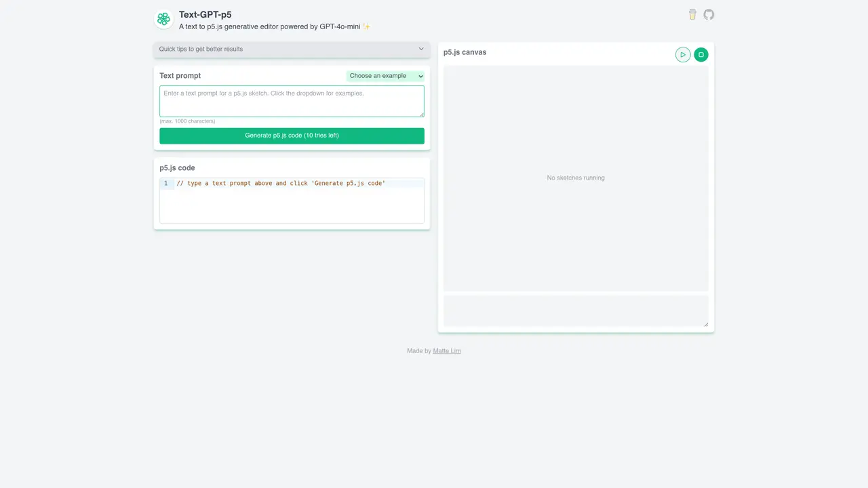The image size is (868, 488).
Task: Click the 'max. 1000 characters' note
Action: pos(188,121)
